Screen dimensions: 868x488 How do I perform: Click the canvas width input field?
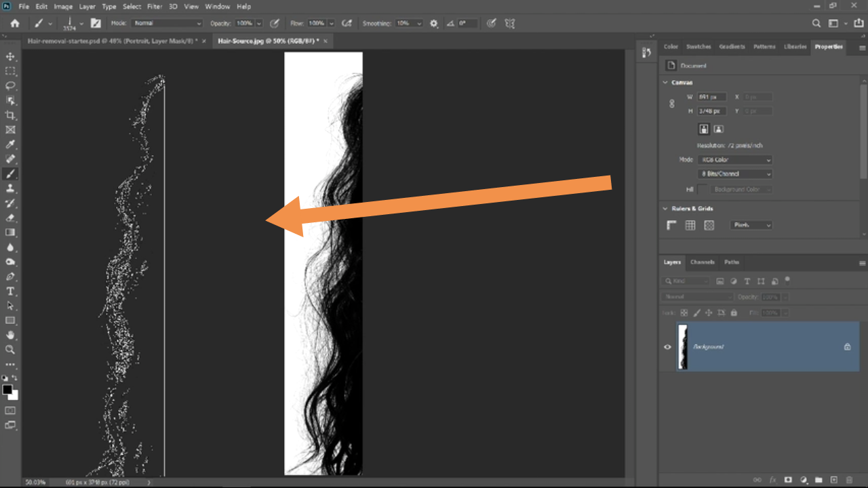712,97
